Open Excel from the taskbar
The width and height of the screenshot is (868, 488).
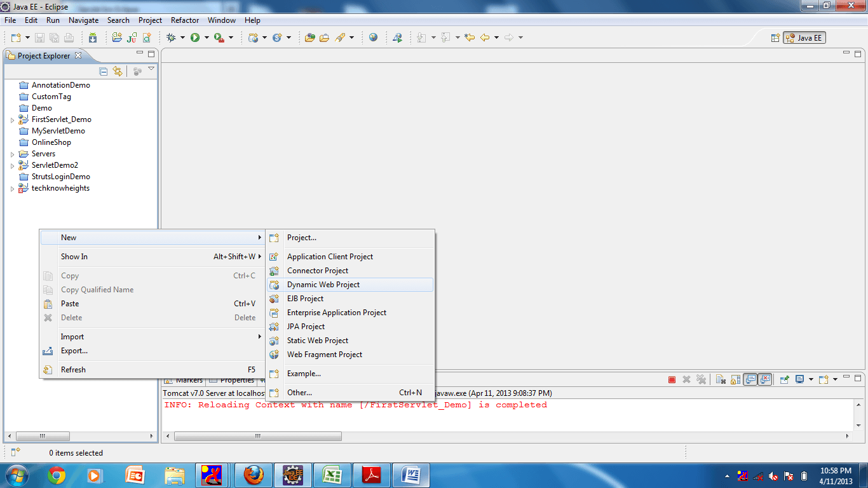[x=332, y=475]
